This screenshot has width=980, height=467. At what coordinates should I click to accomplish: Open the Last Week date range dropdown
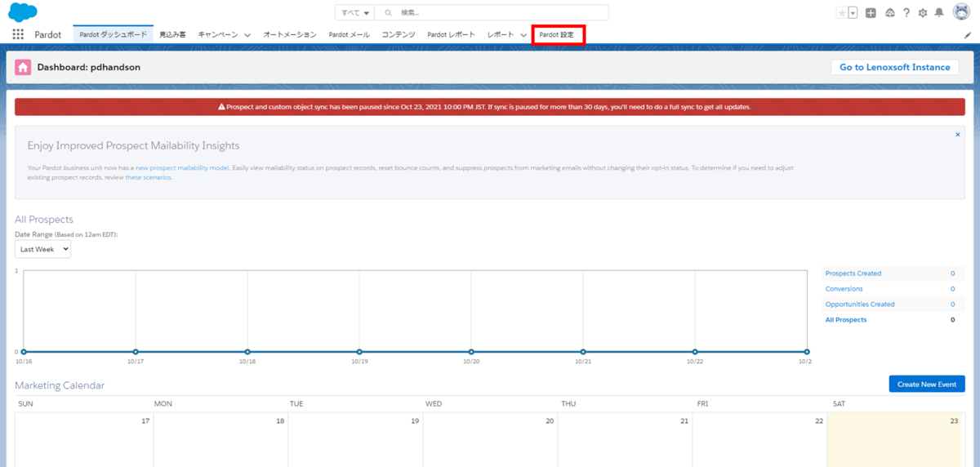coord(42,249)
